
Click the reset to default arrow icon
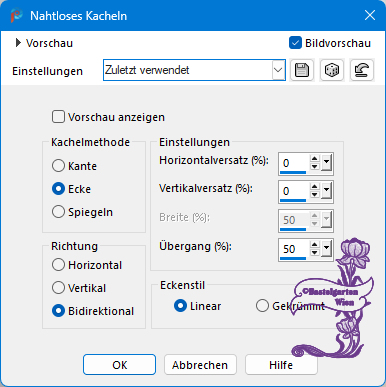[x=362, y=70]
